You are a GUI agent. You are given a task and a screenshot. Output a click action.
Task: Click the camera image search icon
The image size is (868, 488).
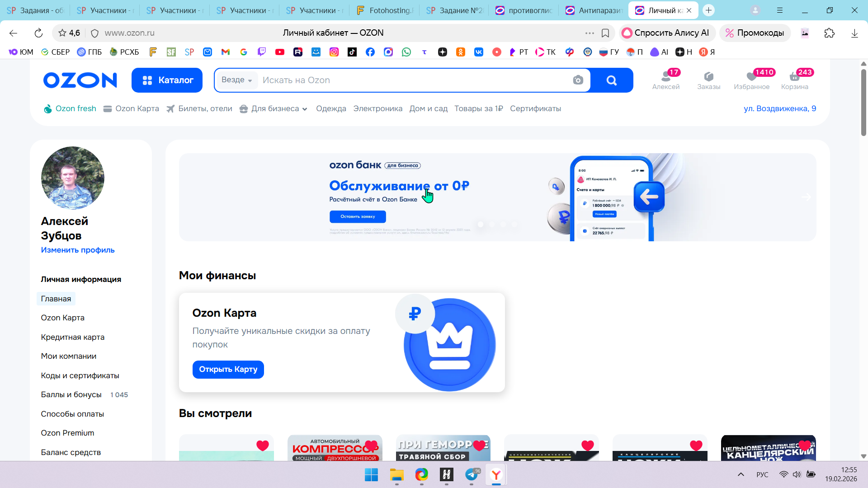click(x=578, y=80)
